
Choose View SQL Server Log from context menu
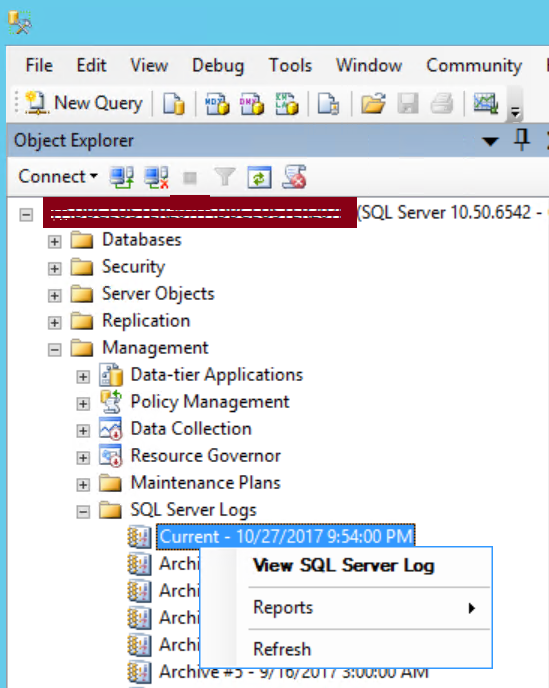click(x=344, y=566)
